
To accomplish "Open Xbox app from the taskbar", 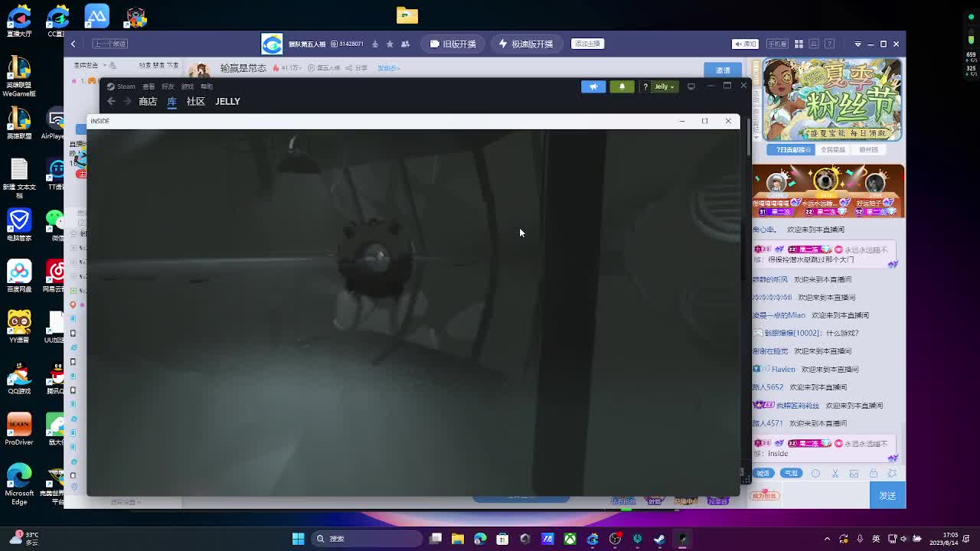I will (x=570, y=539).
